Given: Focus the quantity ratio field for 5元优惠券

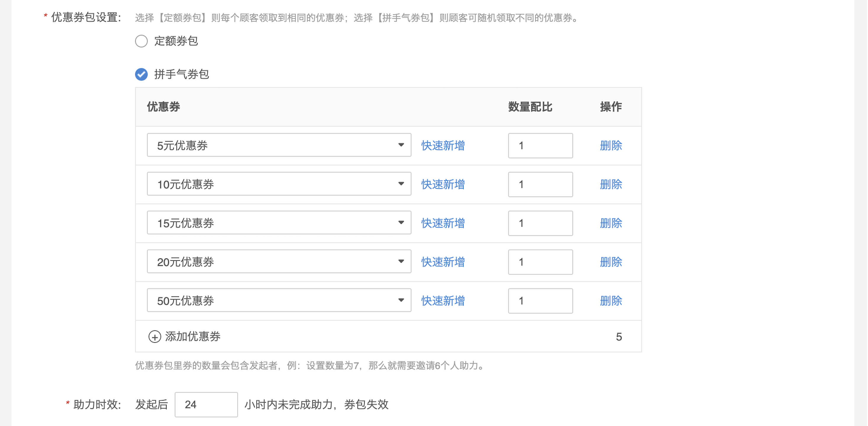Looking at the screenshot, I should tap(540, 146).
